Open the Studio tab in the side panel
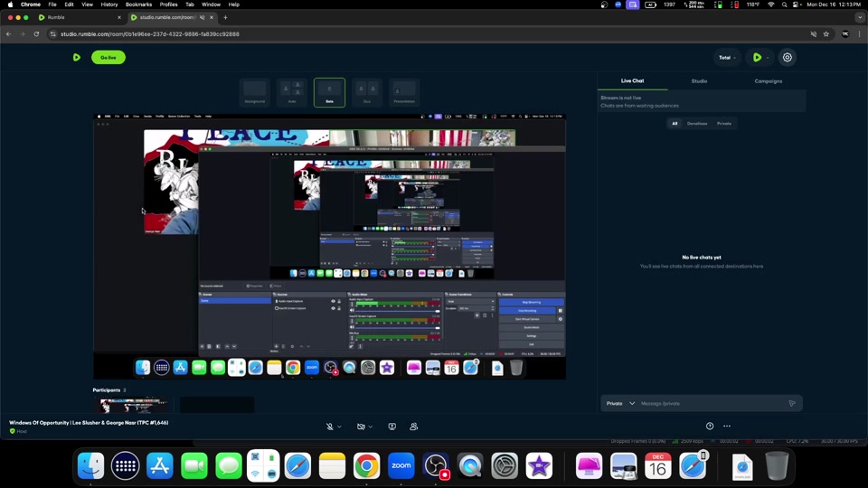 click(699, 81)
